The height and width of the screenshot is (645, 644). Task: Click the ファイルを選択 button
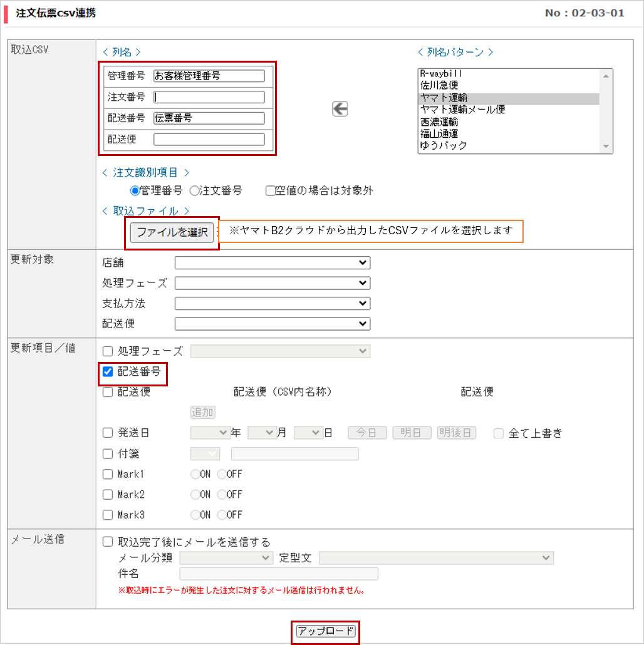172,232
